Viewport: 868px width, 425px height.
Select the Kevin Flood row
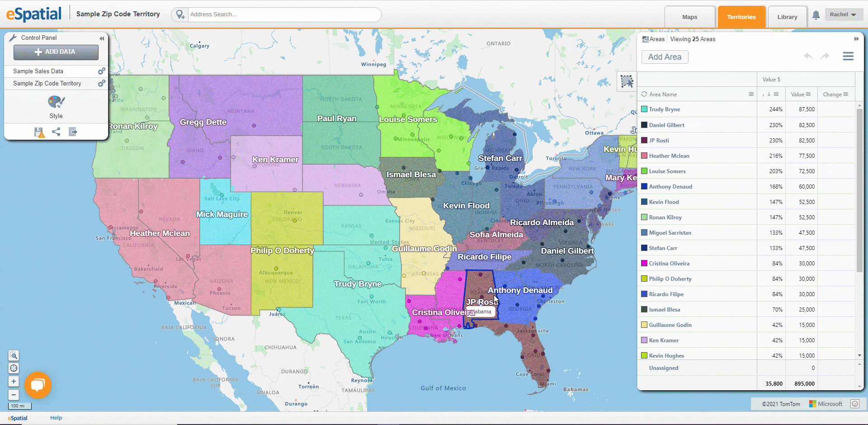tap(746, 202)
